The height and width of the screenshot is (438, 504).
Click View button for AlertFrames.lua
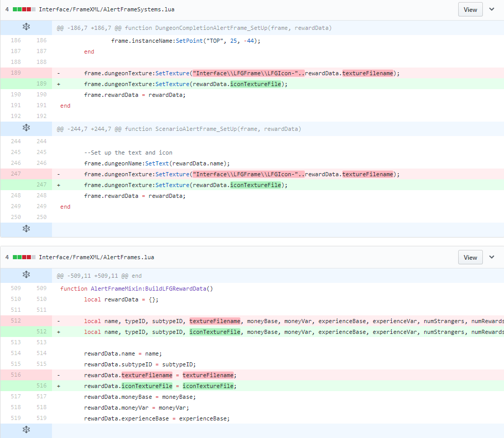point(470,258)
